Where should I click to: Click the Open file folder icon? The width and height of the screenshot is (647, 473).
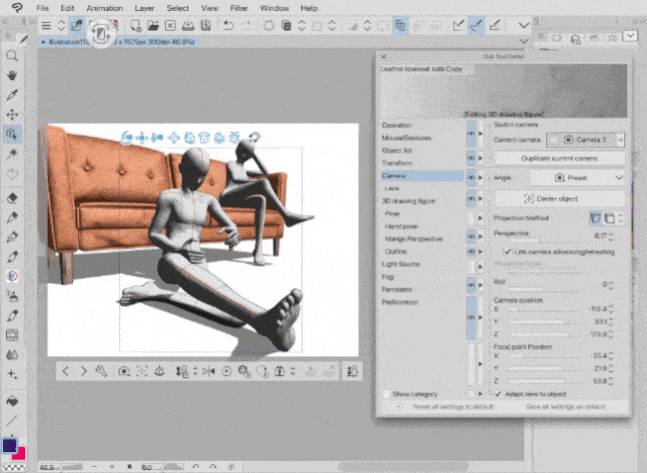click(x=153, y=26)
